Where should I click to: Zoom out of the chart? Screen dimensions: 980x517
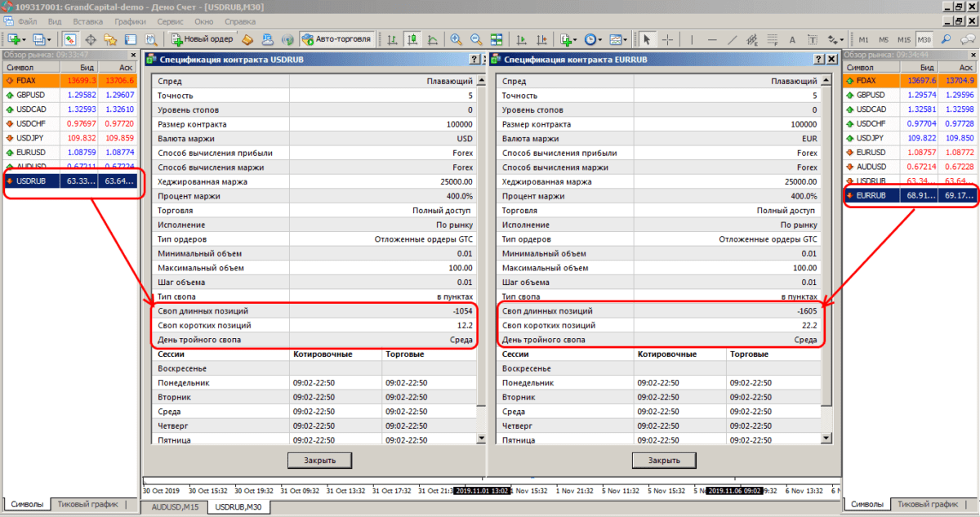click(x=475, y=38)
